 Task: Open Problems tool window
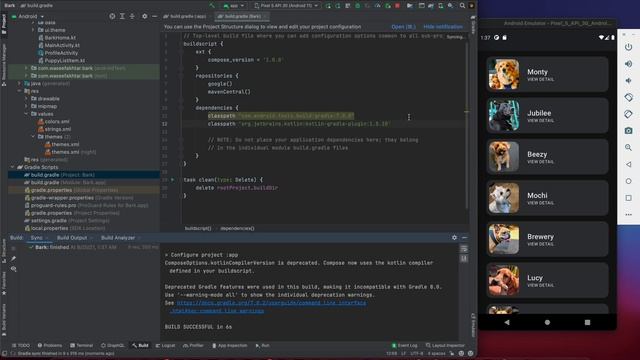click(x=49, y=345)
